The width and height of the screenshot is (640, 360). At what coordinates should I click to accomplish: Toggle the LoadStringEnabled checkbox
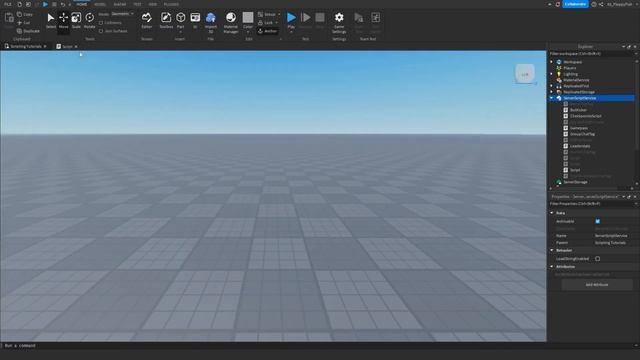(x=598, y=259)
